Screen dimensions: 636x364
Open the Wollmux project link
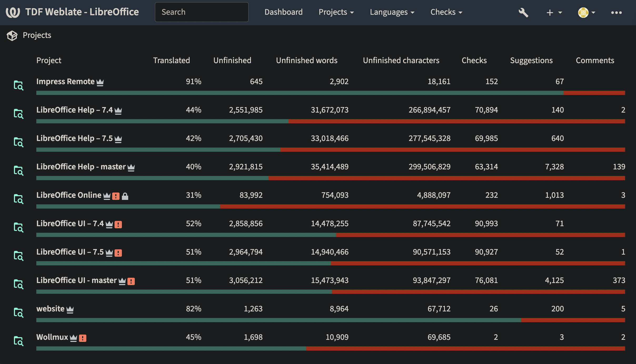(x=52, y=337)
